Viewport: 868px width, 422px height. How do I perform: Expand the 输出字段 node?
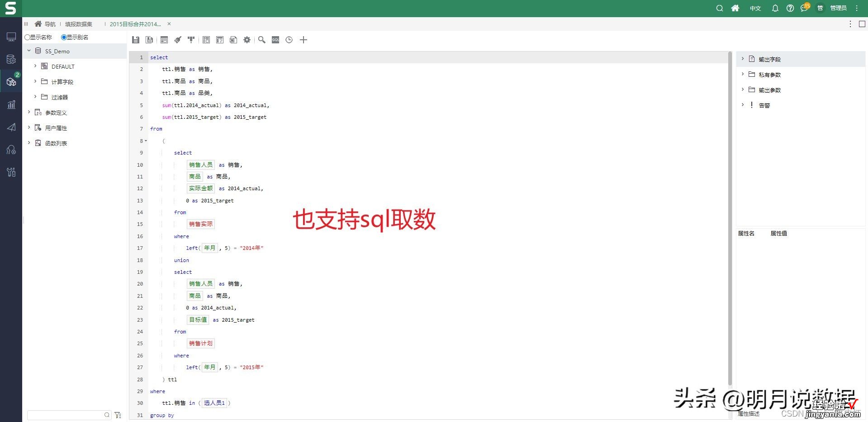pos(743,59)
